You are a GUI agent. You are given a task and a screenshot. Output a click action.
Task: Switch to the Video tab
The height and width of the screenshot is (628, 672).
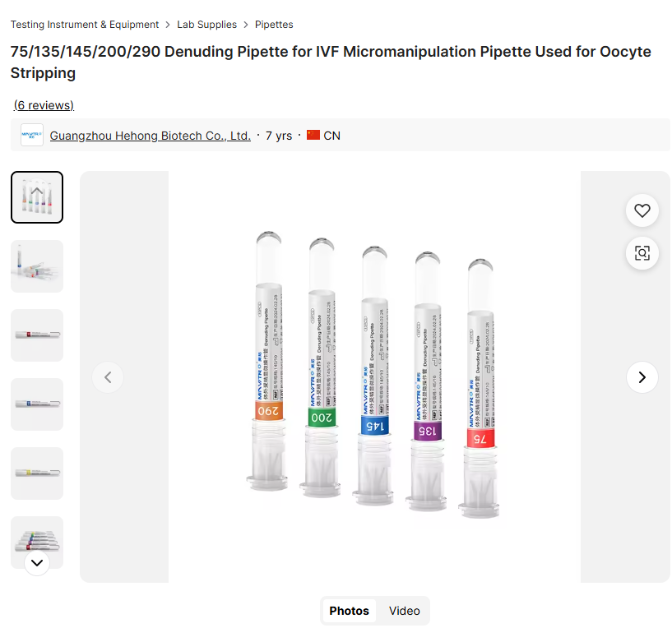click(x=404, y=611)
